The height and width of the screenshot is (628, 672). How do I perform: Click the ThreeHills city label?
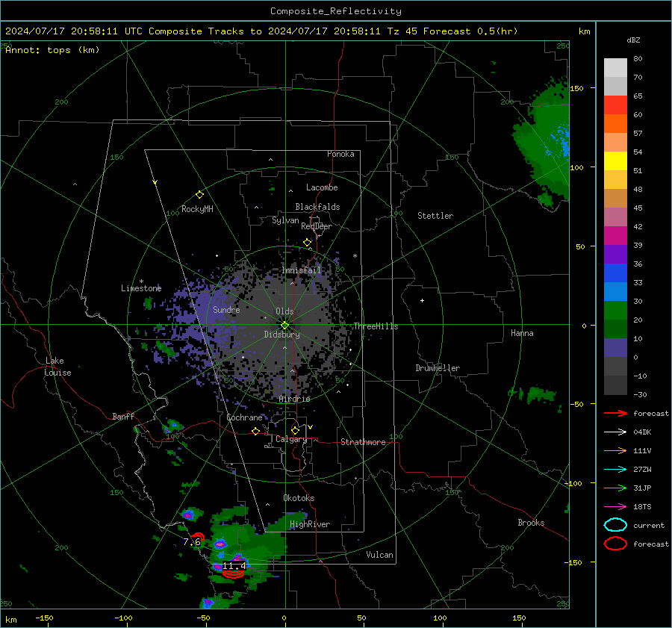376,326
